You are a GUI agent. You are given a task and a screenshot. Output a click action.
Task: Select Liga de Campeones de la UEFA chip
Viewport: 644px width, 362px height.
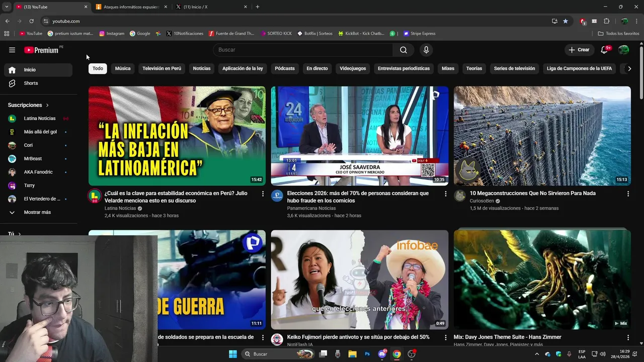pyautogui.click(x=579, y=68)
